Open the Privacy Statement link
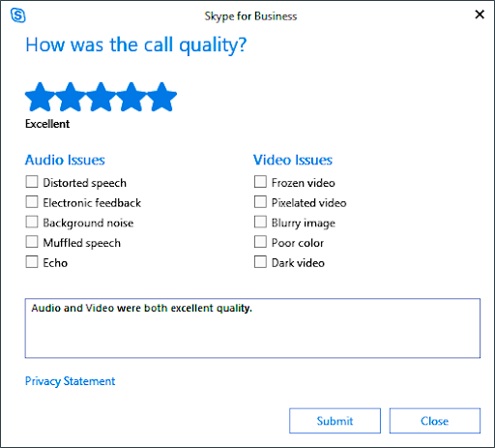The height and width of the screenshot is (448, 495). 70,381
